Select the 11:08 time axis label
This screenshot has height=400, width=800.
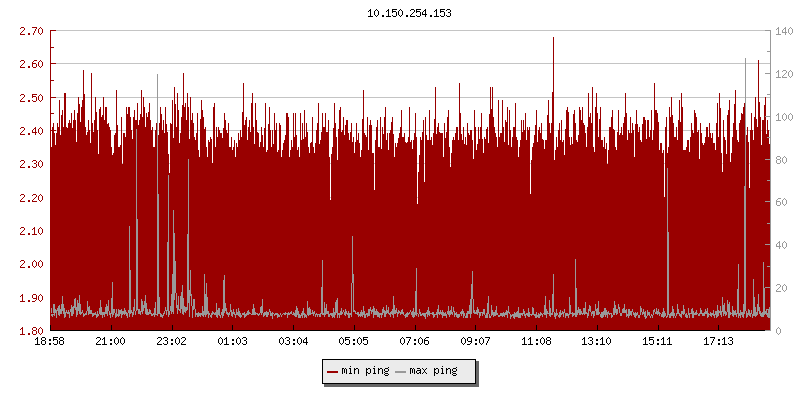pos(536,342)
